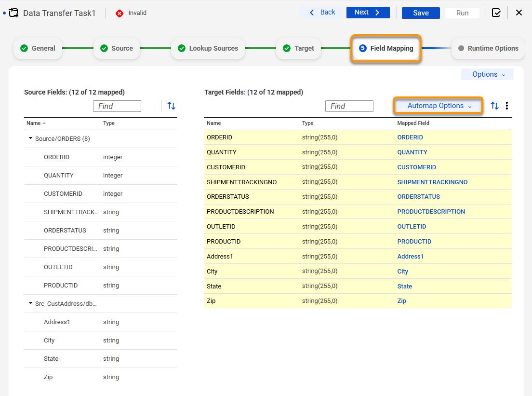The height and width of the screenshot is (396, 532).
Task: Click source fields Find box
Action: [117, 106]
